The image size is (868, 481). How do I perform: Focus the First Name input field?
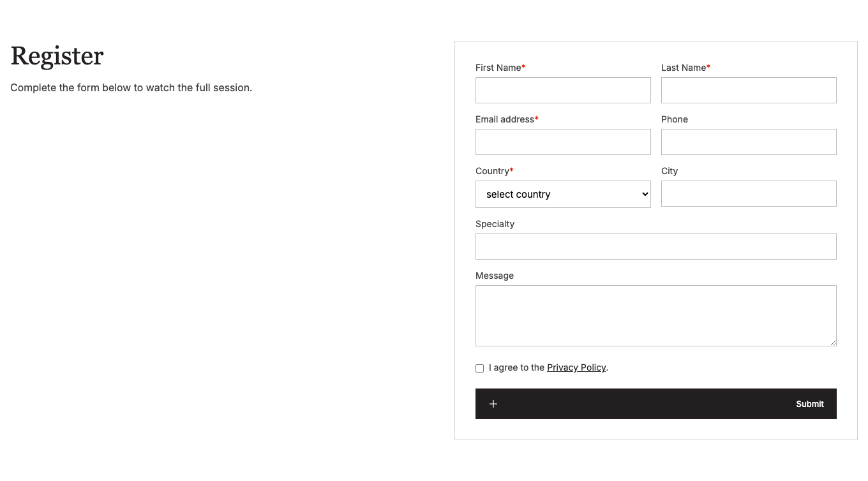coord(563,90)
